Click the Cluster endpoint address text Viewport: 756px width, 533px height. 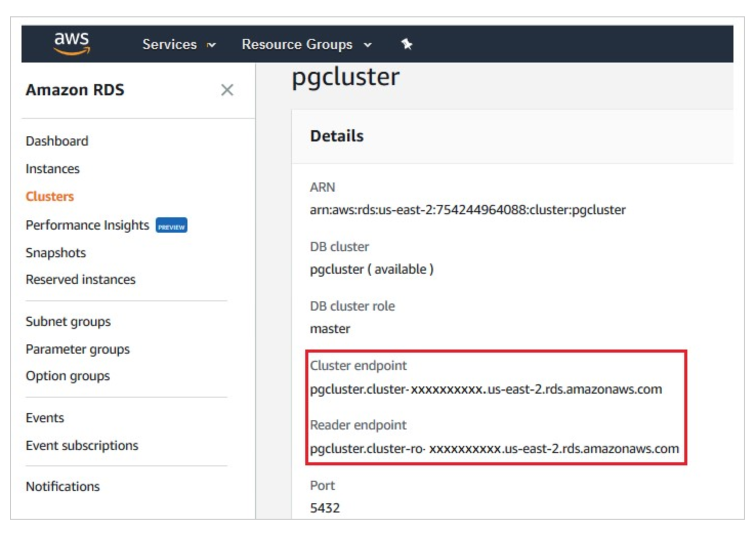pyautogui.click(x=486, y=389)
